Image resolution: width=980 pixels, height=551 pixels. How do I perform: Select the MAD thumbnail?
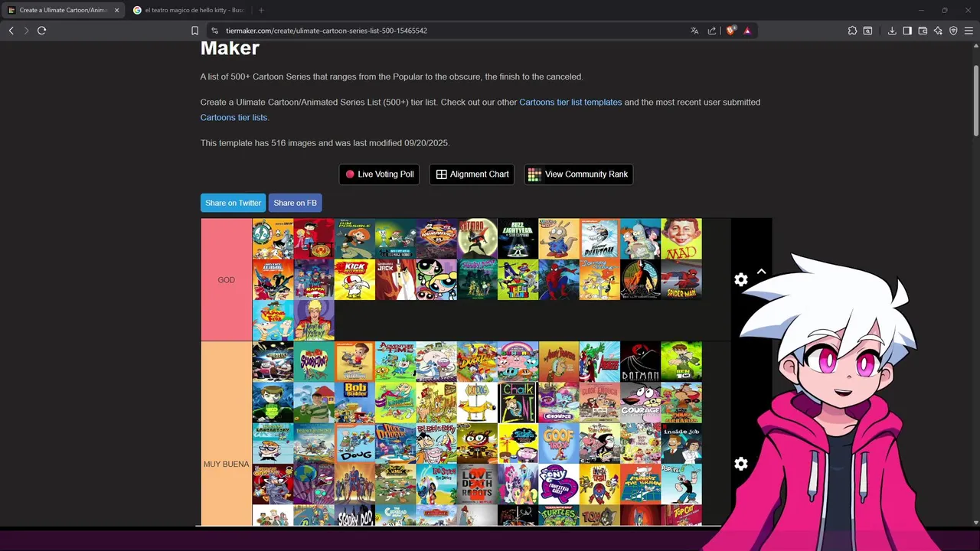click(681, 239)
